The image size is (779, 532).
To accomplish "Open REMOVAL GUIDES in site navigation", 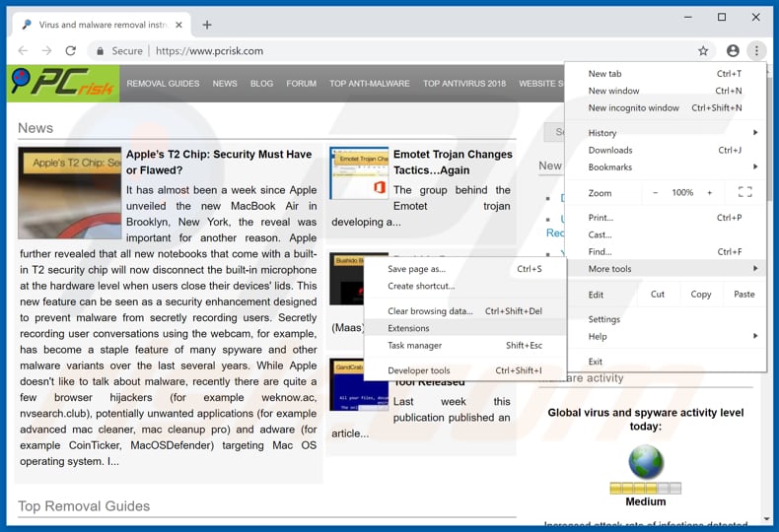I will (x=163, y=84).
